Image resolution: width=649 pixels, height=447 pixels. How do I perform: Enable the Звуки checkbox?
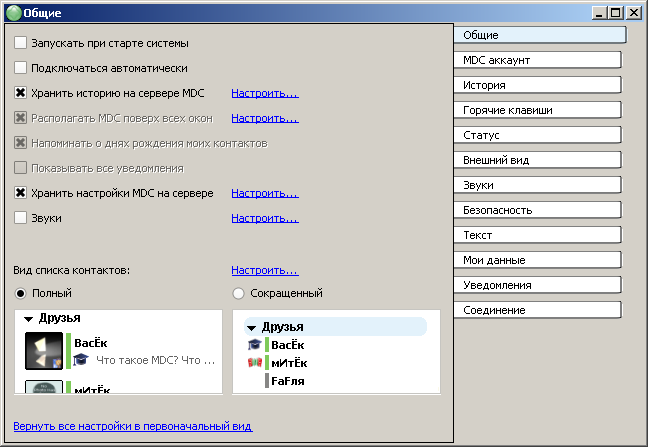click(x=20, y=218)
